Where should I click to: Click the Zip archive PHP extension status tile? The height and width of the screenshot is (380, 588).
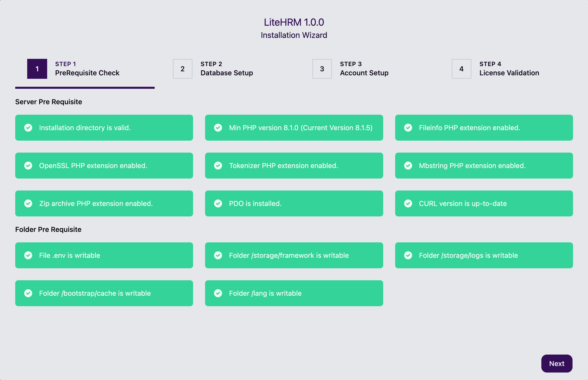pos(104,203)
